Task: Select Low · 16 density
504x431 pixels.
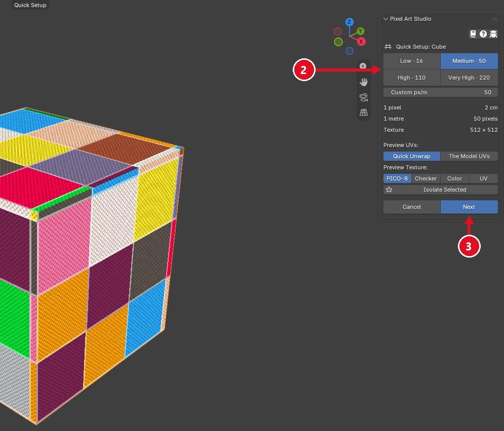Action: 411,61
